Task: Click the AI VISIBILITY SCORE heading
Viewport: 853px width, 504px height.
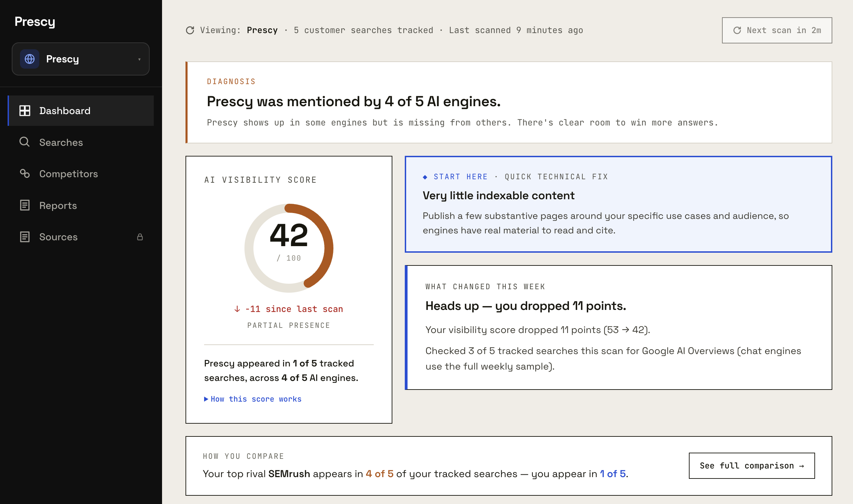Action: pyautogui.click(x=260, y=180)
